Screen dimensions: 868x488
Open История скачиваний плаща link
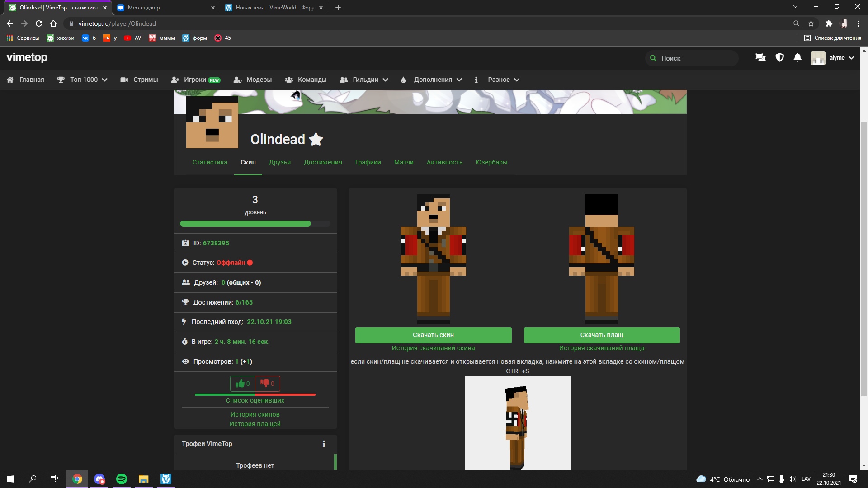pos(601,348)
